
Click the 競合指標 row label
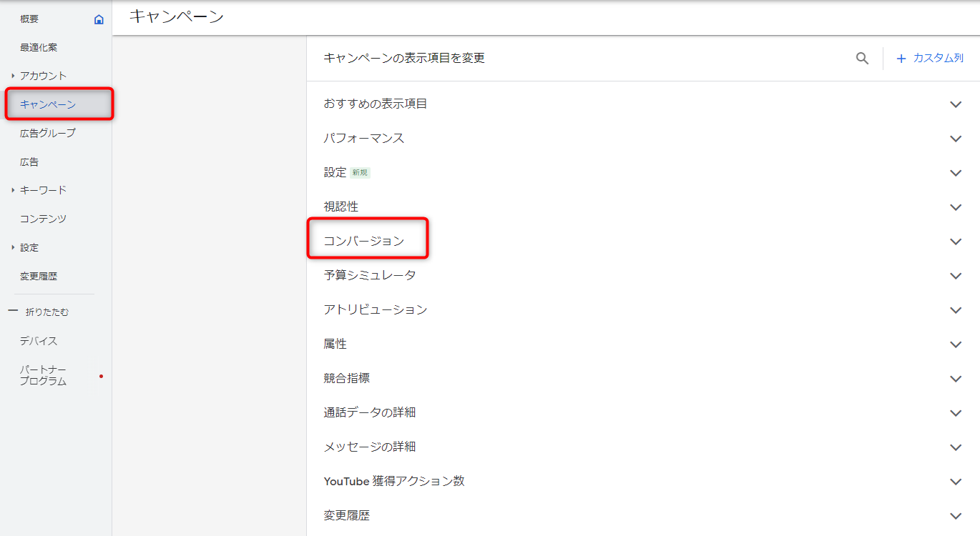[x=347, y=379]
